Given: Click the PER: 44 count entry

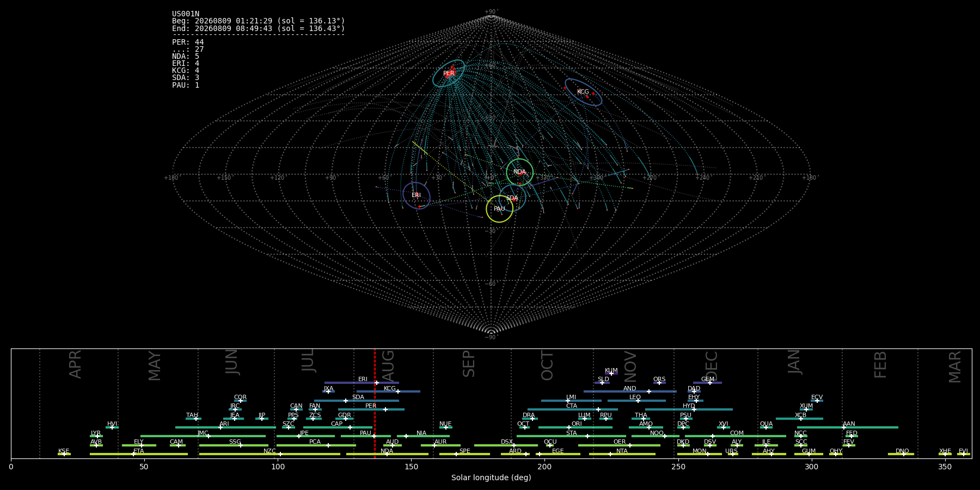Looking at the screenshot, I should coord(188,42).
